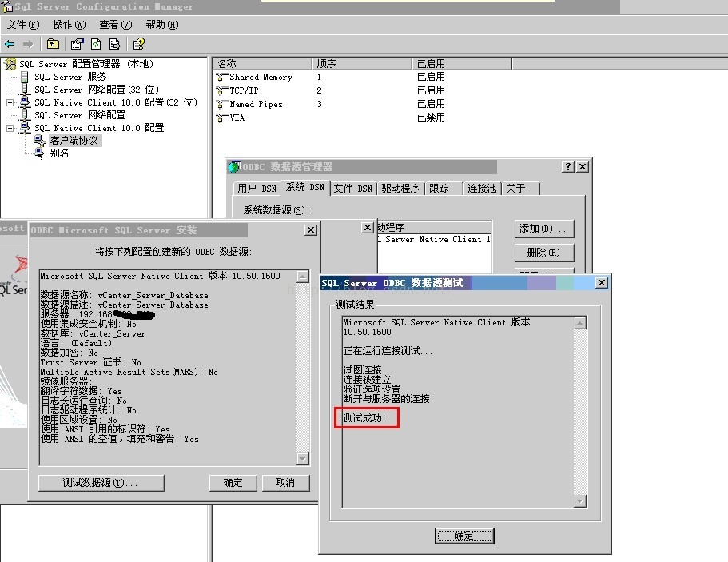Click 确定 in the 数据源测试 dialog

464,536
